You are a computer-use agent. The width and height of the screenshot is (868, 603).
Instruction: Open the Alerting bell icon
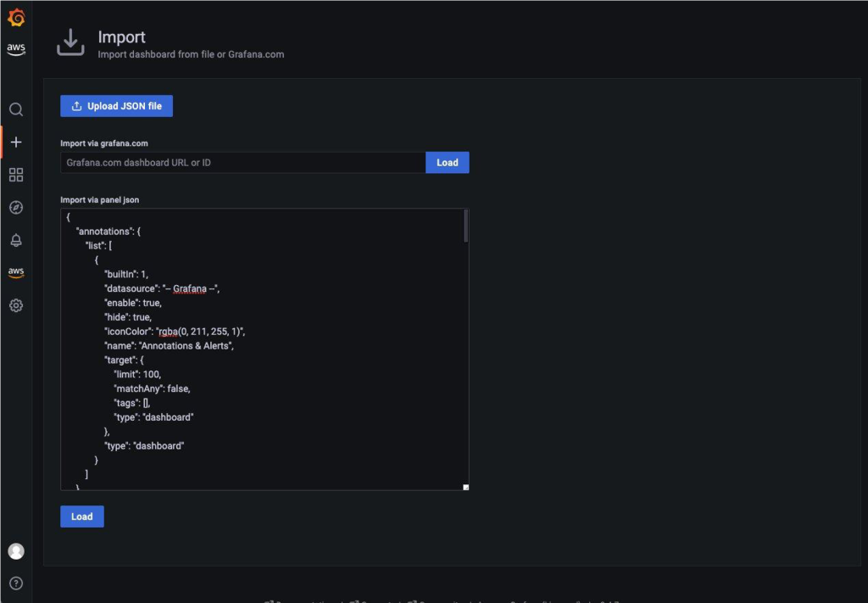coord(15,239)
